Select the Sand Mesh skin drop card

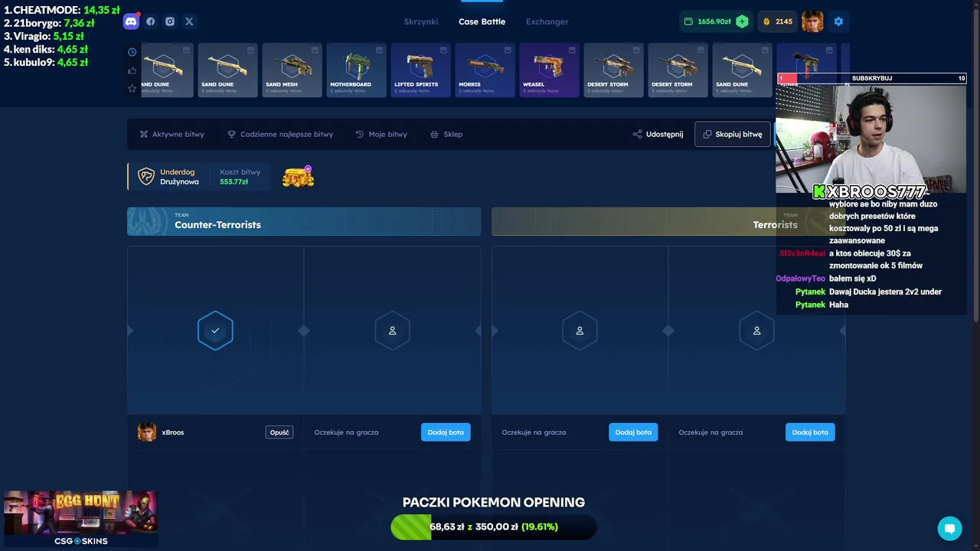tap(292, 70)
